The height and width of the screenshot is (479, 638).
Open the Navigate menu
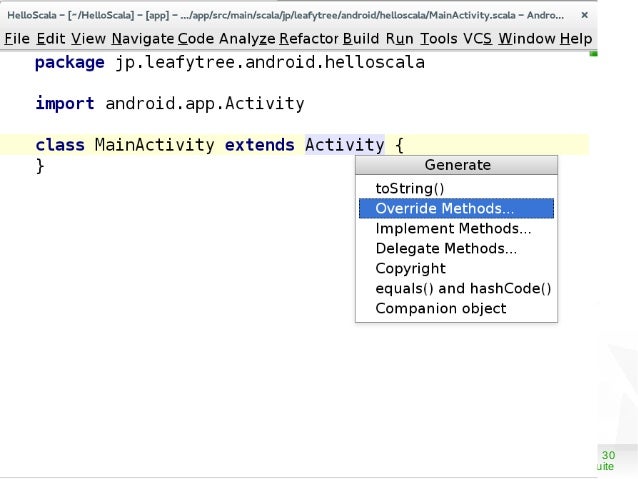click(x=143, y=39)
